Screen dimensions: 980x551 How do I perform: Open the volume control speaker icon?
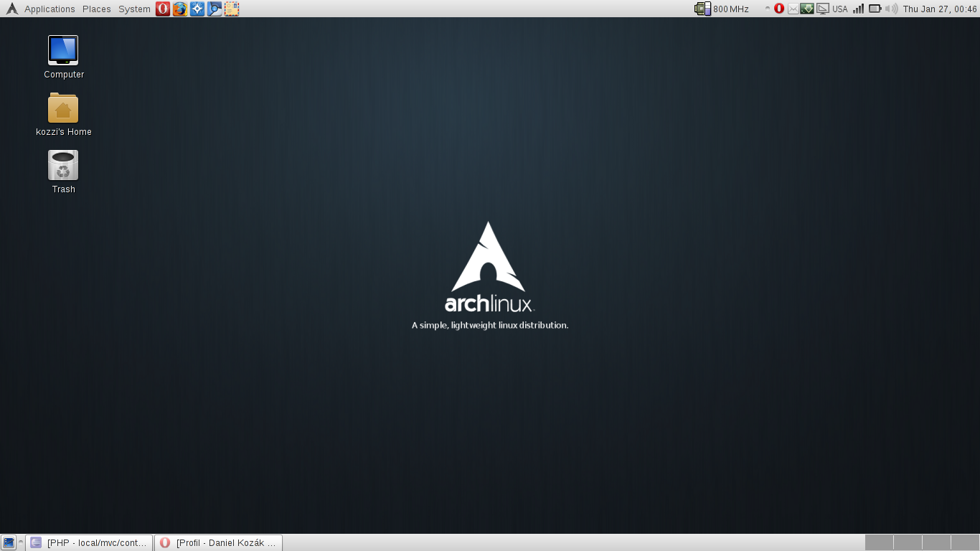(891, 9)
